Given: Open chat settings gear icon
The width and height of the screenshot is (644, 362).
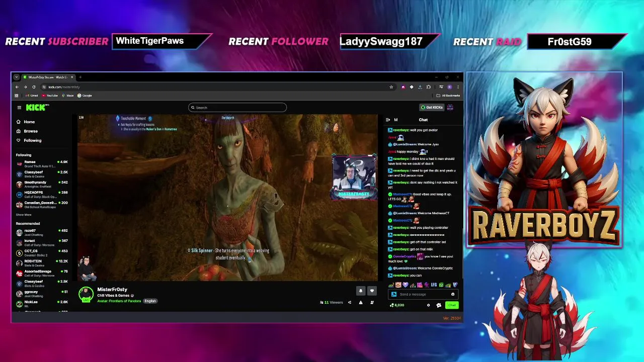Looking at the screenshot, I should [x=429, y=305].
